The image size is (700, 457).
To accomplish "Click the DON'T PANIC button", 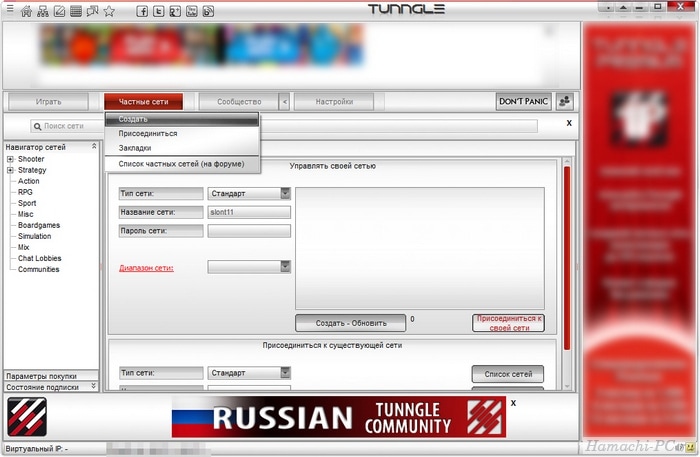I will (x=523, y=102).
